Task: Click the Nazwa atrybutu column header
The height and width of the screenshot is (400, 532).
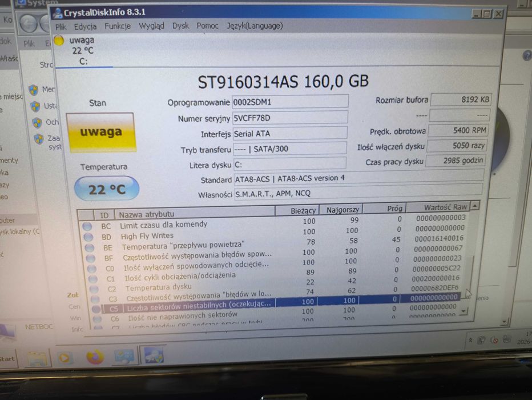Action: pyautogui.click(x=195, y=213)
